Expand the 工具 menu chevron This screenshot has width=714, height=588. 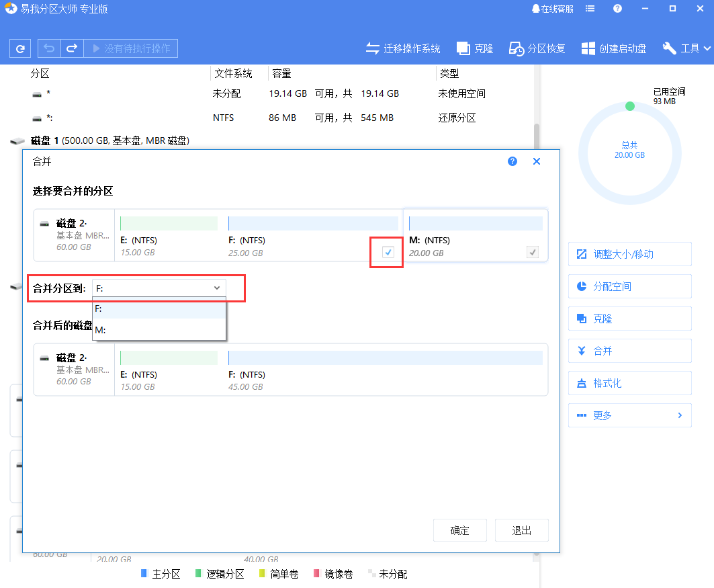[x=705, y=48]
